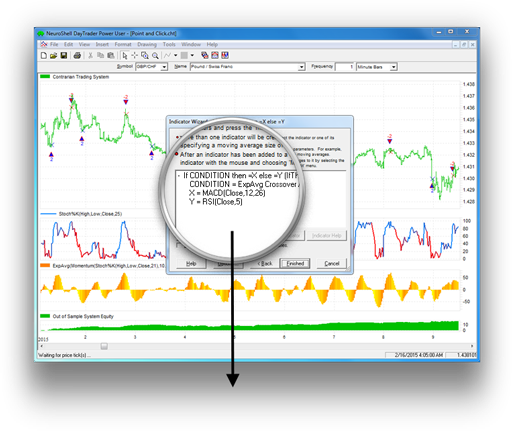The height and width of the screenshot is (431, 512).
Task: Open line tool options dropdown arrow
Action: [175, 55]
